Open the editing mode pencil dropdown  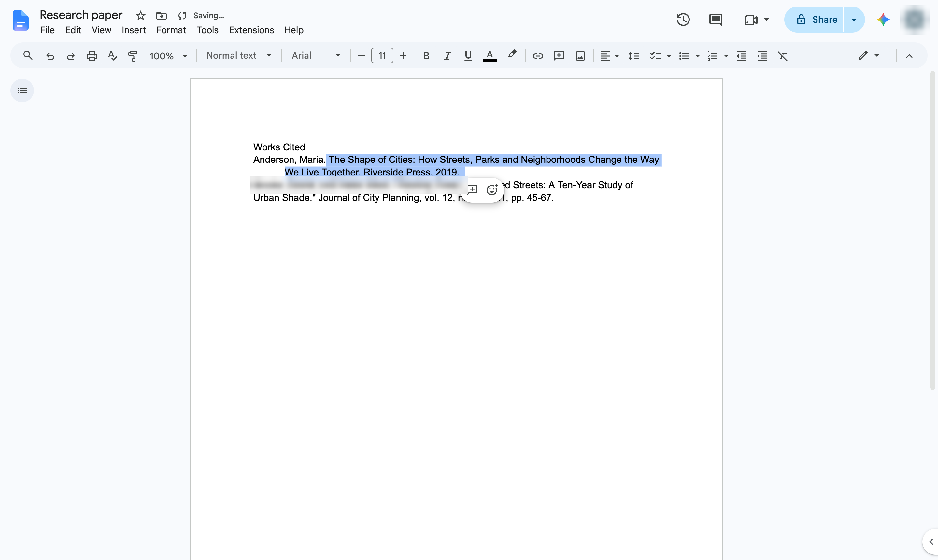pyautogui.click(x=869, y=55)
